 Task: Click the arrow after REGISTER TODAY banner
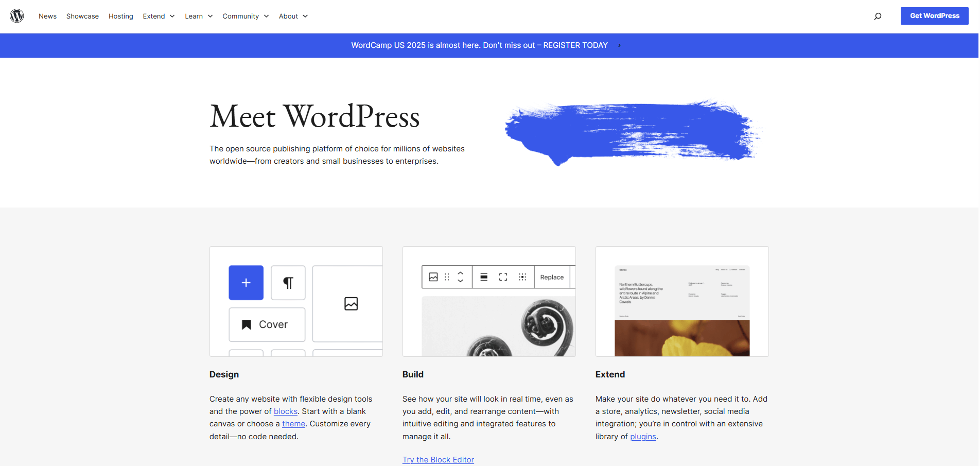619,45
